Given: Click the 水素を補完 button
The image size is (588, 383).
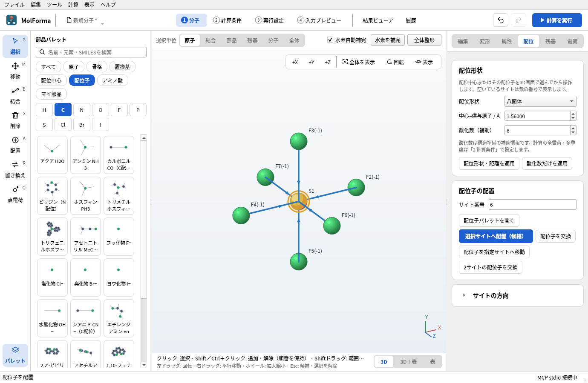Looking at the screenshot, I should coord(388,40).
